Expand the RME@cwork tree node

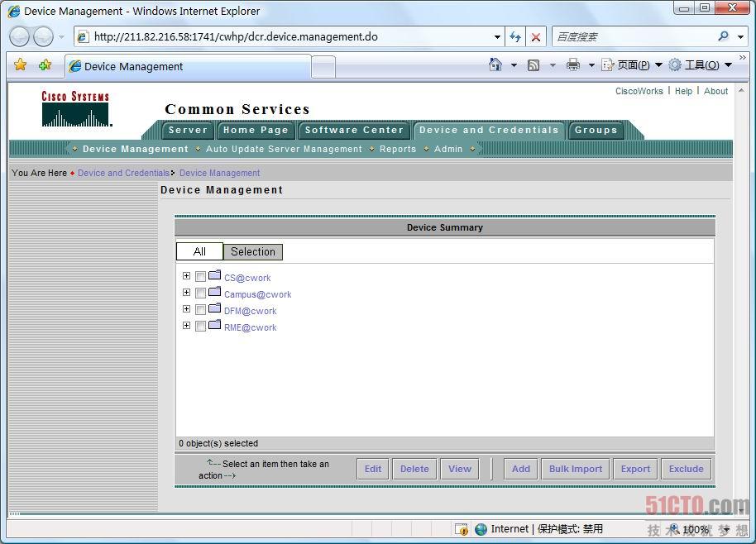coord(187,325)
